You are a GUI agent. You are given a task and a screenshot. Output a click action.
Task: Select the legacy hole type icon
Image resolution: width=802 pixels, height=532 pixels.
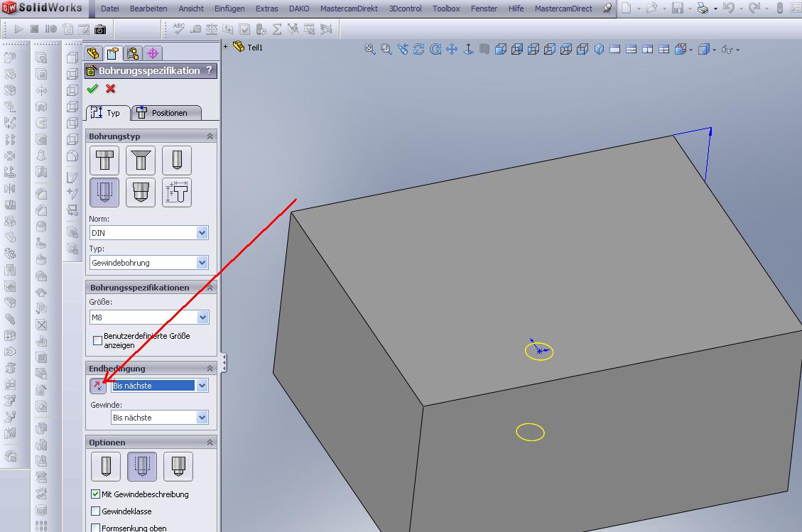coord(177,192)
